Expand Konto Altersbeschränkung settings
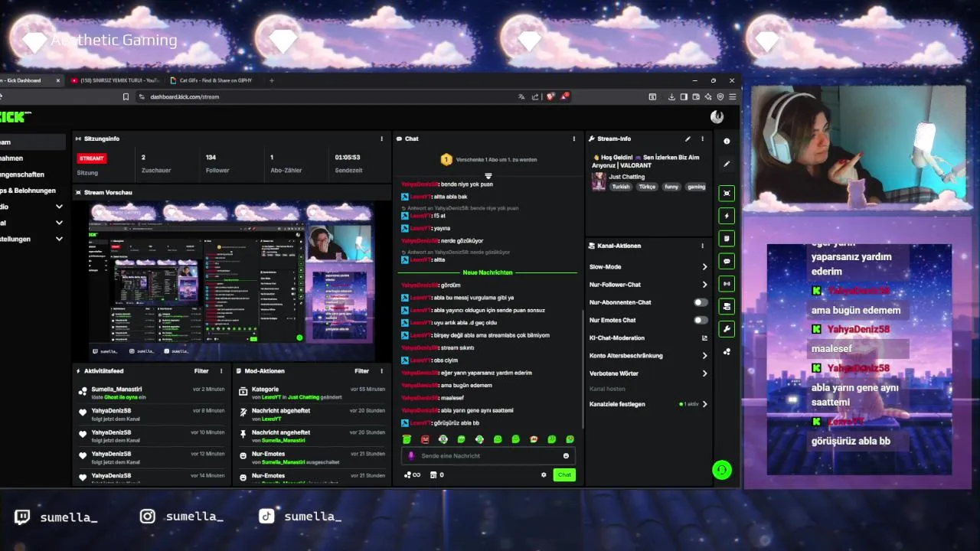 click(x=704, y=356)
